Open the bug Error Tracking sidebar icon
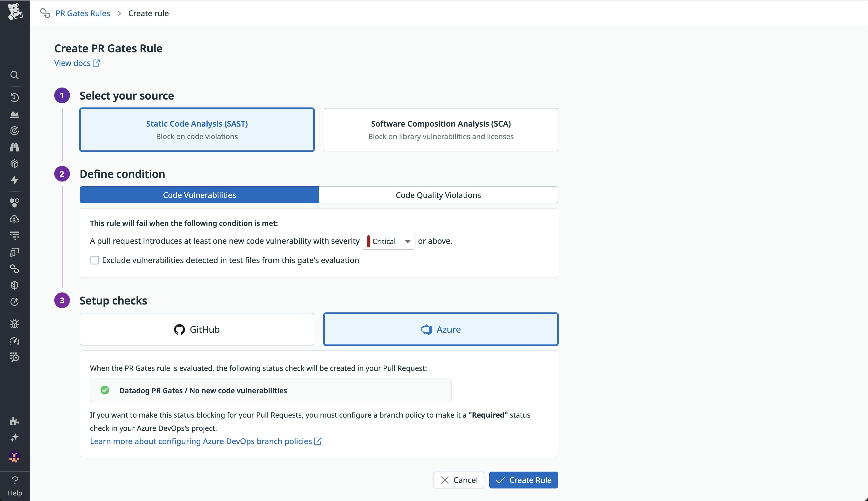868x501 pixels. [x=14, y=324]
